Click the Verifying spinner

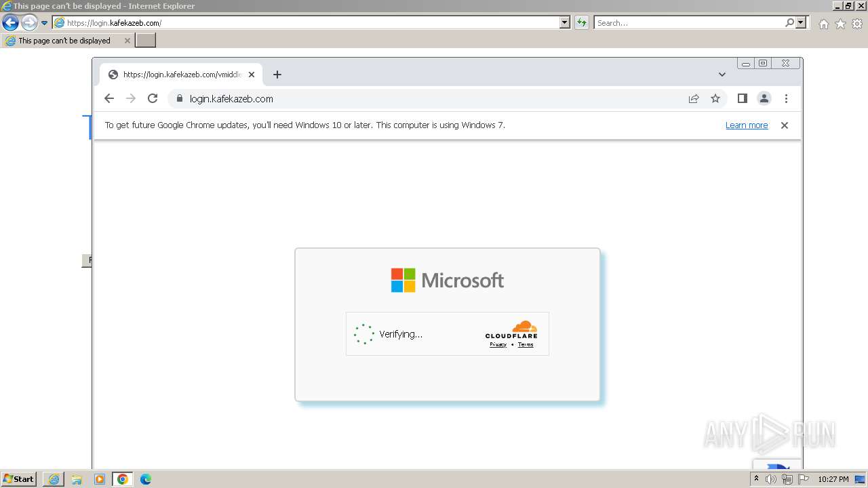pos(364,334)
